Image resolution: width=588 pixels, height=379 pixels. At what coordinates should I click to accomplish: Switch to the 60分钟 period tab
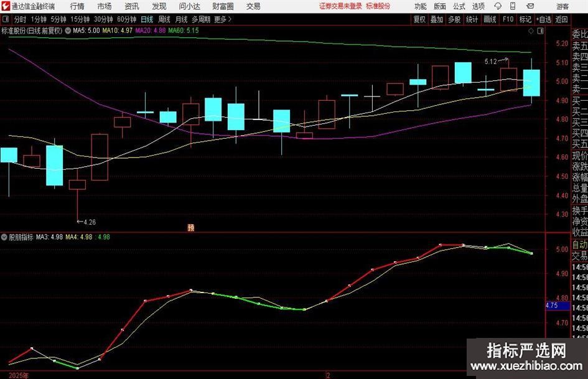(127, 19)
